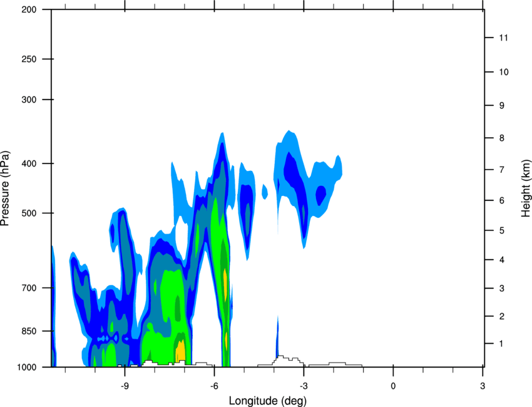Click the 8 km height label
The width and height of the screenshot is (532, 407).
click(x=502, y=138)
